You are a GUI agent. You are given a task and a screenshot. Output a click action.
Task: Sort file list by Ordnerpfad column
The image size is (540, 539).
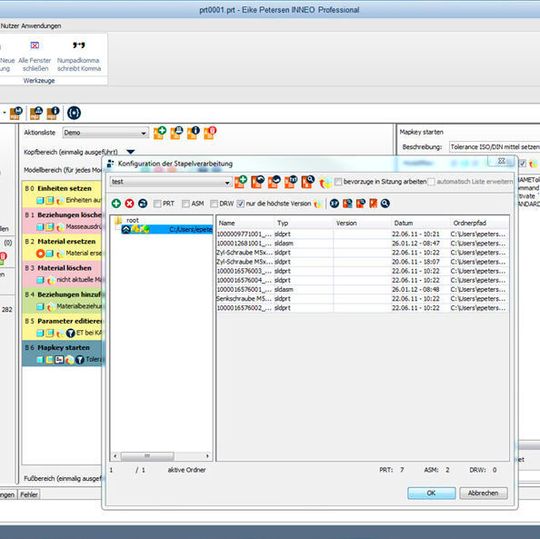pyautogui.click(x=479, y=223)
